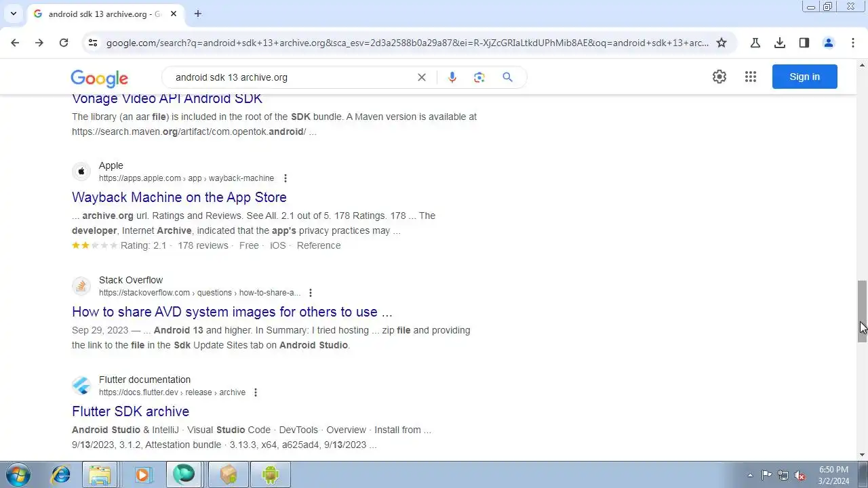
Task: Open Google quick settings gear
Action: coord(719,77)
